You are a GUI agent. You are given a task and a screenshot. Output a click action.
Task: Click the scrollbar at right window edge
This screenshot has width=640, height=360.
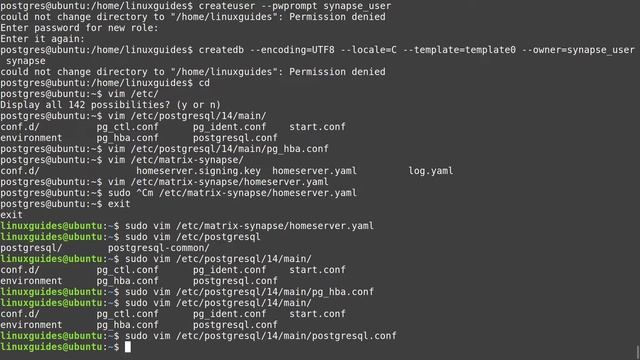(x=638, y=353)
